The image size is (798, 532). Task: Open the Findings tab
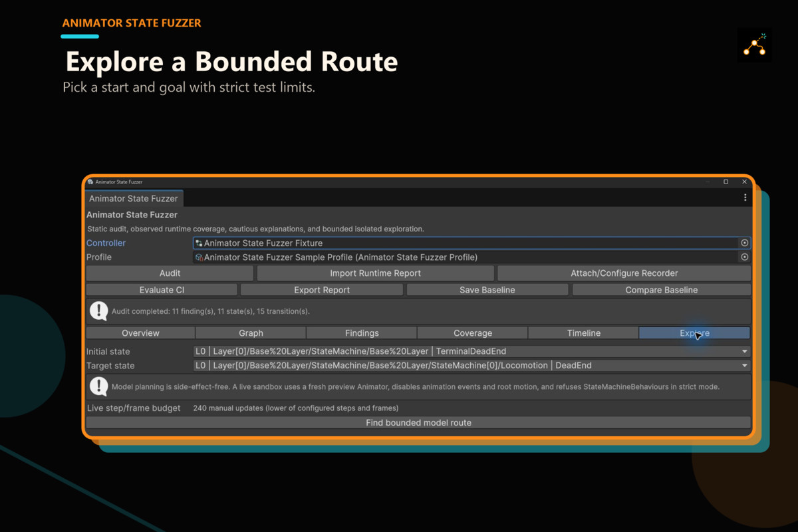362,333
